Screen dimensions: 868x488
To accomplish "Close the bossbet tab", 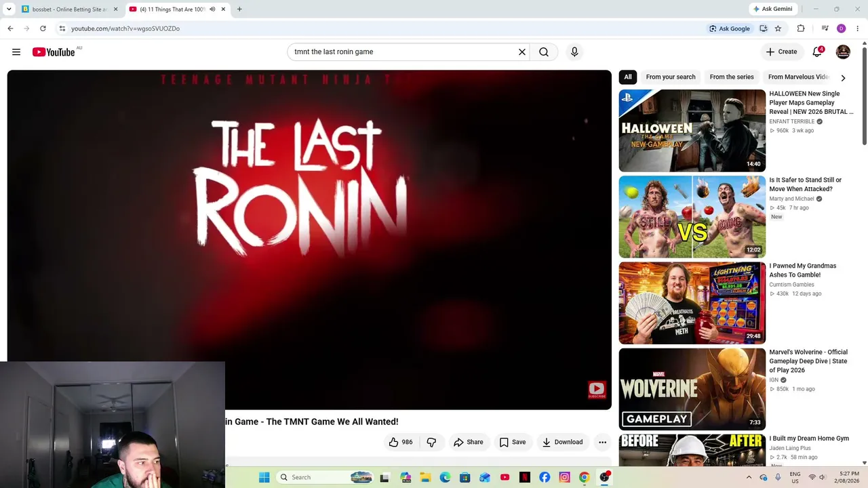I will pos(115,9).
